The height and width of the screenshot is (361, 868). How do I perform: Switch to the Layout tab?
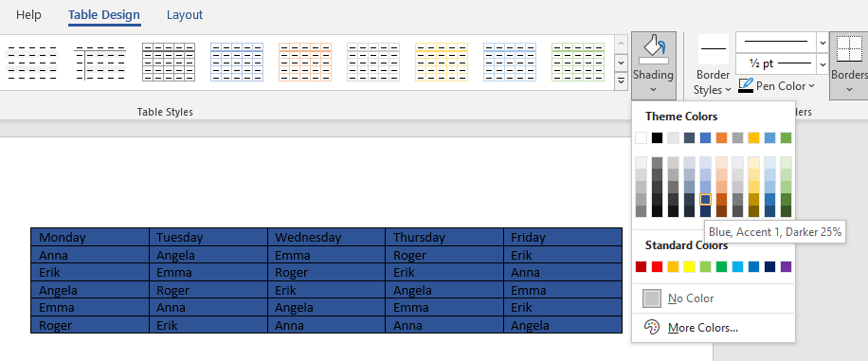click(185, 15)
